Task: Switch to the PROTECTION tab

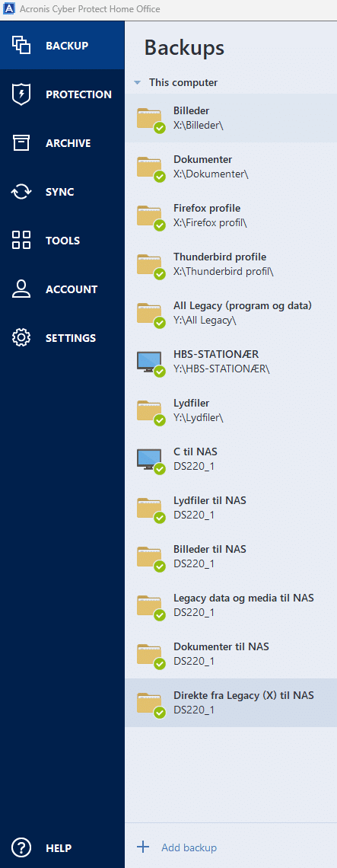Action: click(78, 94)
